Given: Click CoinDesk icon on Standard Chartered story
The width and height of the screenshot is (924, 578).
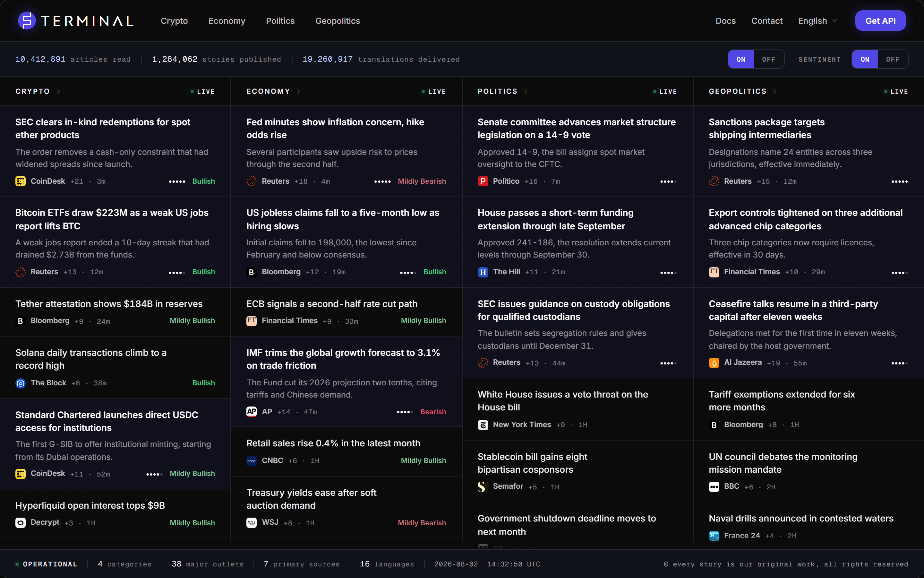Looking at the screenshot, I should pos(21,474).
